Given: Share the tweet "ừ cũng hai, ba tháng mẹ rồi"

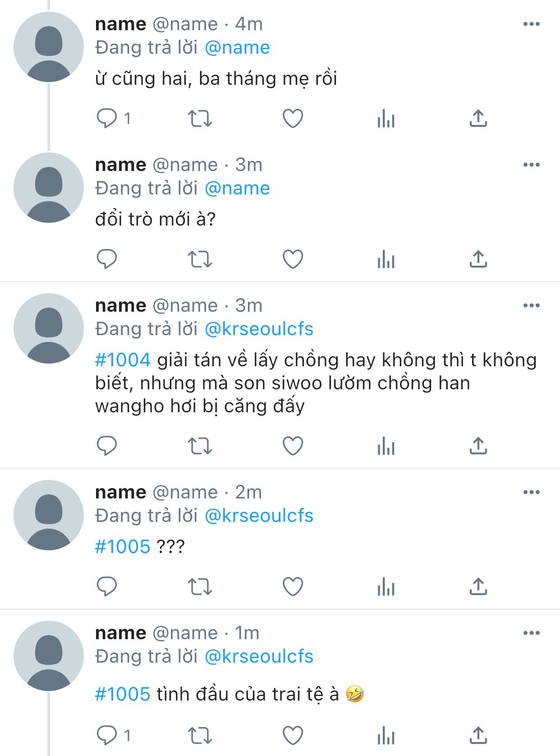Looking at the screenshot, I should [478, 119].
